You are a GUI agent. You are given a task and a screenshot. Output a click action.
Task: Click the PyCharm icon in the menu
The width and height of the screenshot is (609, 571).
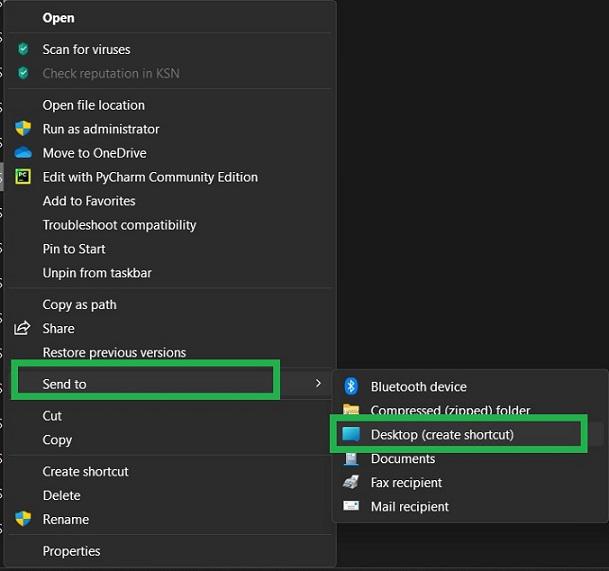click(x=23, y=177)
